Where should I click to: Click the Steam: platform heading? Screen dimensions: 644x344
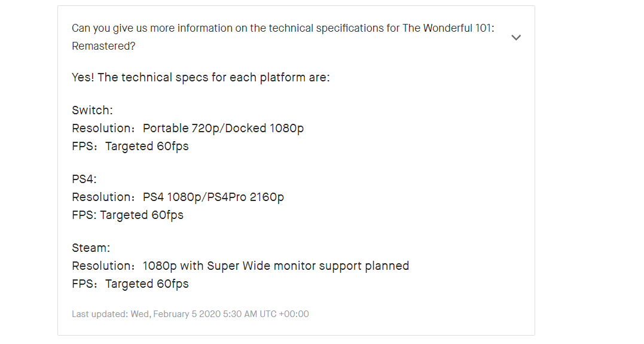point(91,248)
